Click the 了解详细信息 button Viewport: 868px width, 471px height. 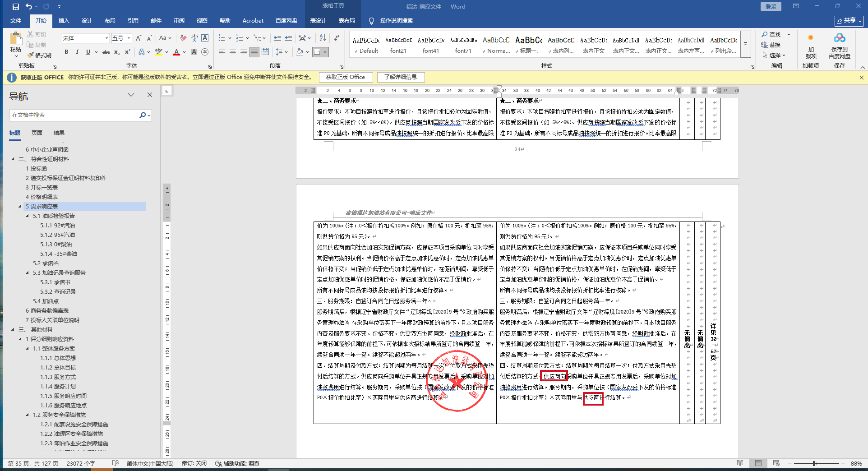coord(401,77)
